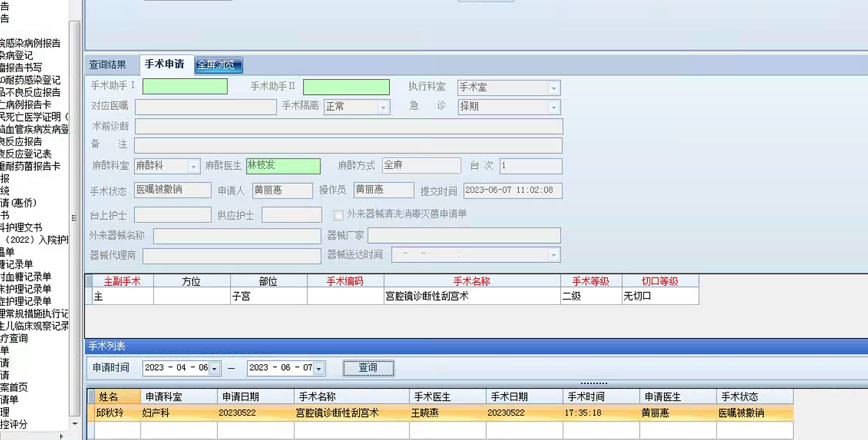Screen dimensions: 868x440
Task: Click the 外来器械名称 input field
Action: [x=237, y=236]
